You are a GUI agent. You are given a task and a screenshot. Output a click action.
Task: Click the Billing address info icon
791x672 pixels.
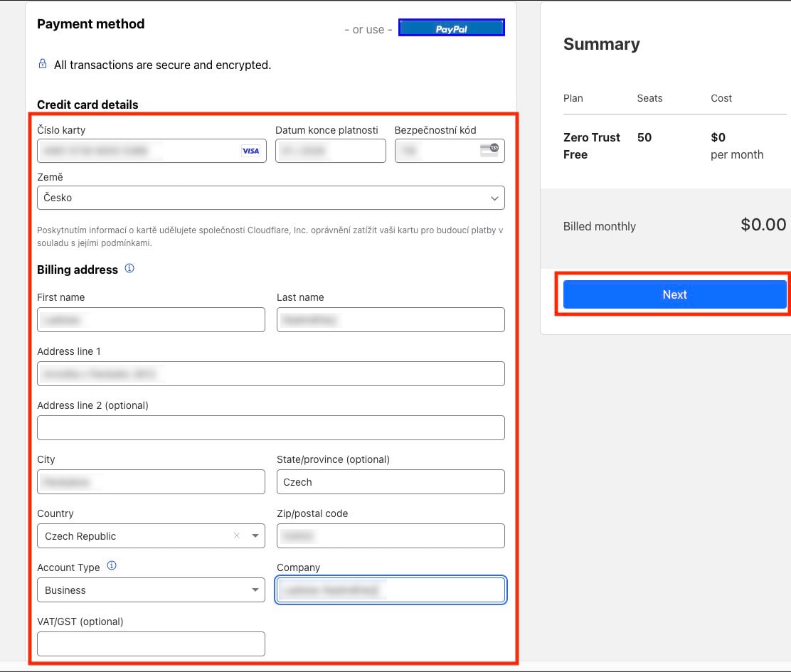tap(129, 269)
